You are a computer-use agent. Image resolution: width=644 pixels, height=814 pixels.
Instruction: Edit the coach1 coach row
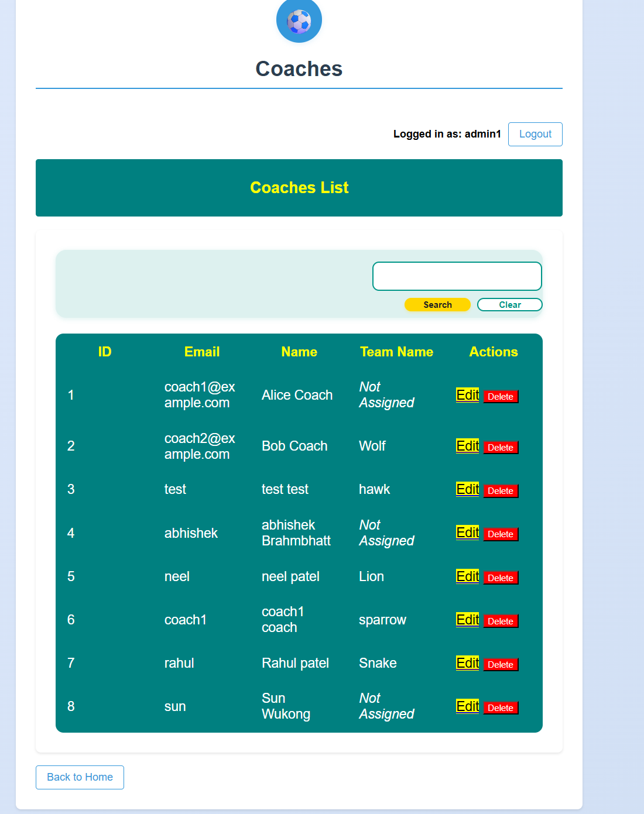467,620
